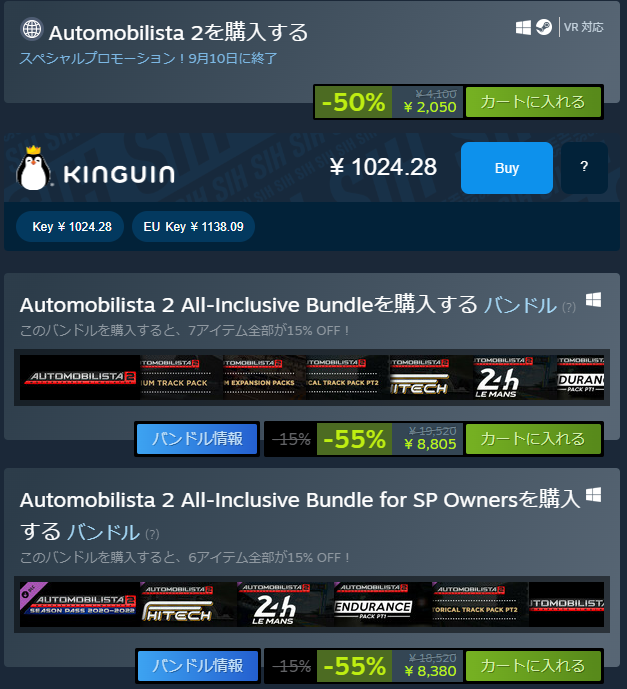This screenshot has height=689, width=627.
Task: Click the globe icon beside Automobilista 2
Action: [x=32, y=29]
